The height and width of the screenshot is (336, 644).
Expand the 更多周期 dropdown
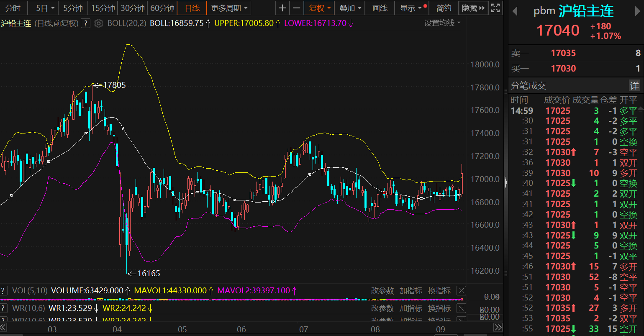[229, 8]
